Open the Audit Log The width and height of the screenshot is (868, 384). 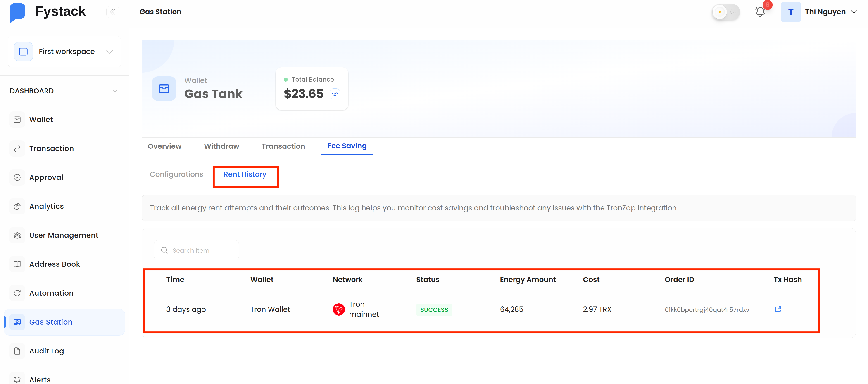pos(46,351)
